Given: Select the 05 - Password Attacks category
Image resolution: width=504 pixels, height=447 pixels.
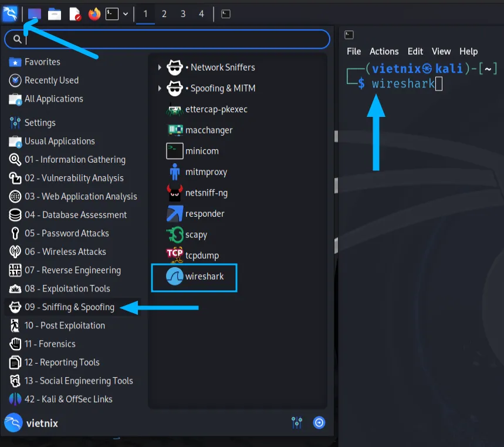Looking at the screenshot, I should (x=66, y=233).
